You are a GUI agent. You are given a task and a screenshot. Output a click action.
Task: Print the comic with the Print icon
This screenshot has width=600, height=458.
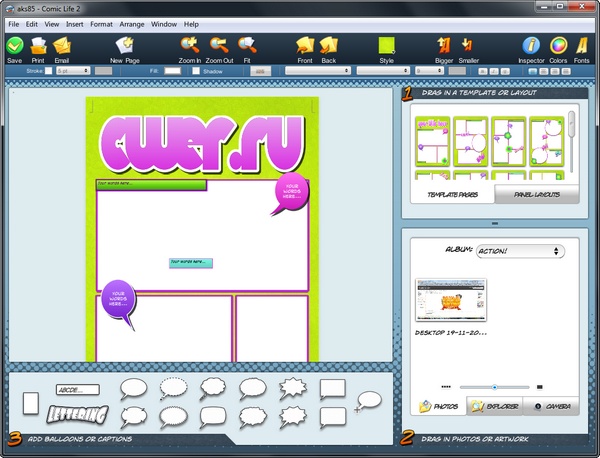(x=38, y=45)
